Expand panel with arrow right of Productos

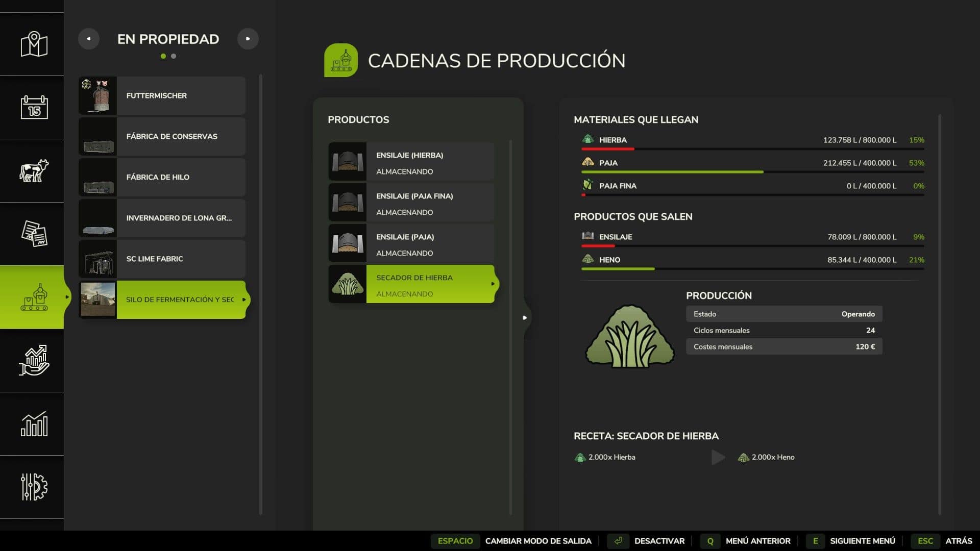pos(524,318)
